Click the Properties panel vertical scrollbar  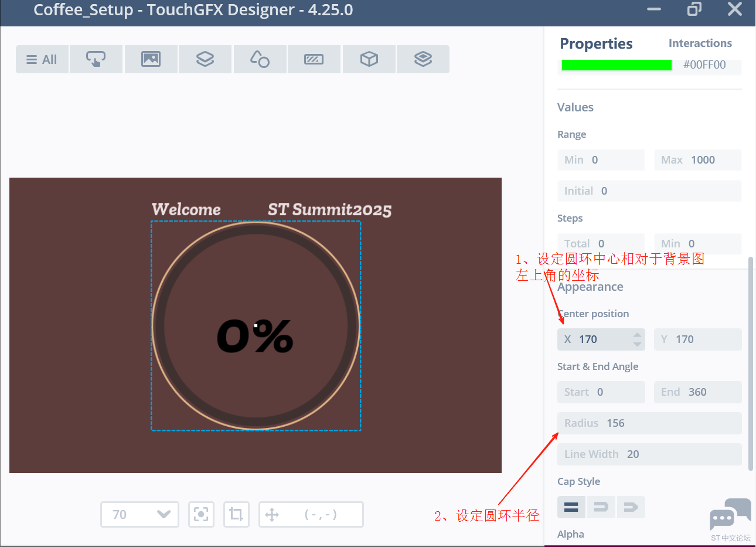pos(751,363)
